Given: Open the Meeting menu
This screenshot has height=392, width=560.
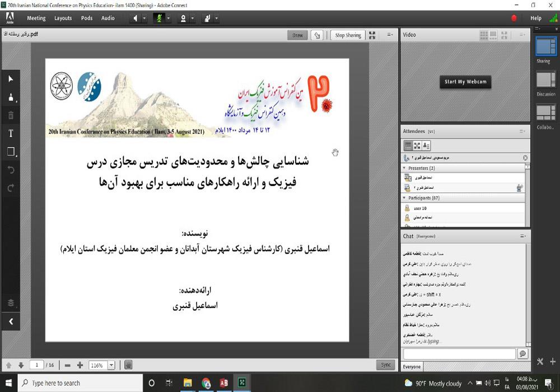Looking at the screenshot, I should [x=36, y=18].
